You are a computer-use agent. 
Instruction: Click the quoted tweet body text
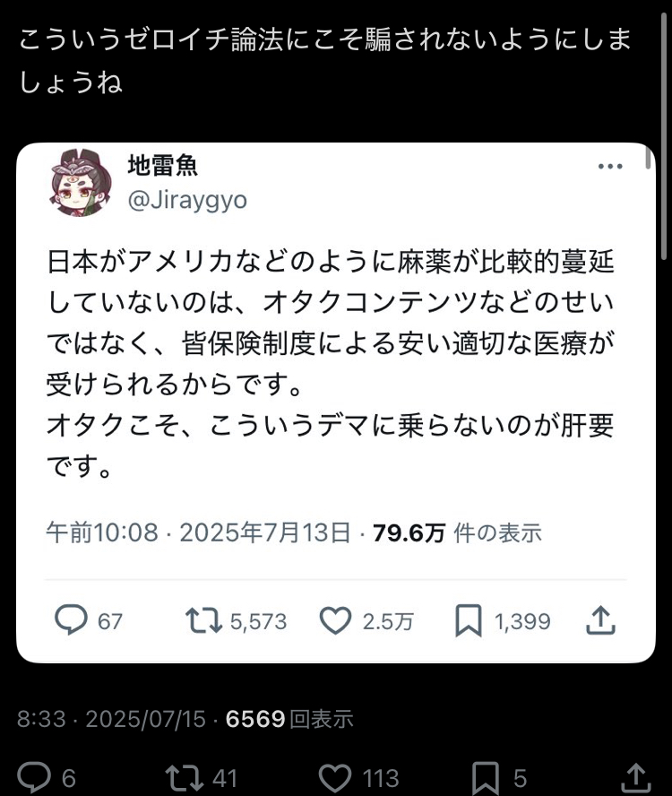[331, 363]
